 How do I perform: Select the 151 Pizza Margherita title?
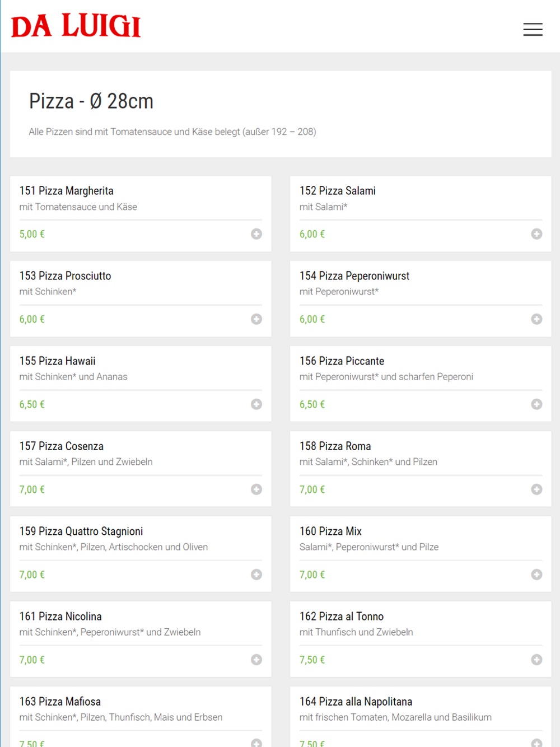pos(66,191)
